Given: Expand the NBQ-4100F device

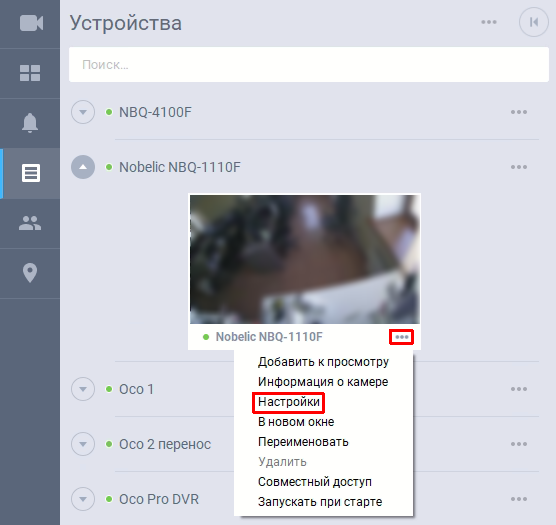Looking at the screenshot, I should pyautogui.click(x=83, y=112).
